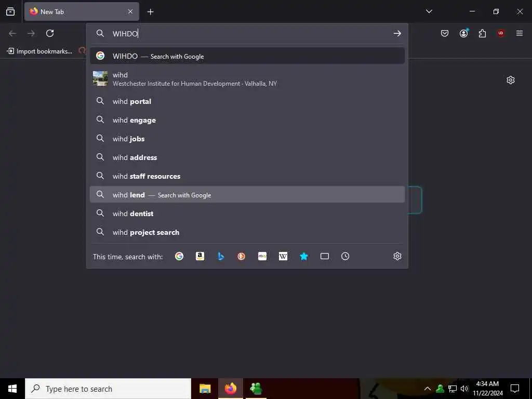Click the taskbar search box
This screenshot has height=399, width=532.
pyautogui.click(x=108, y=389)
